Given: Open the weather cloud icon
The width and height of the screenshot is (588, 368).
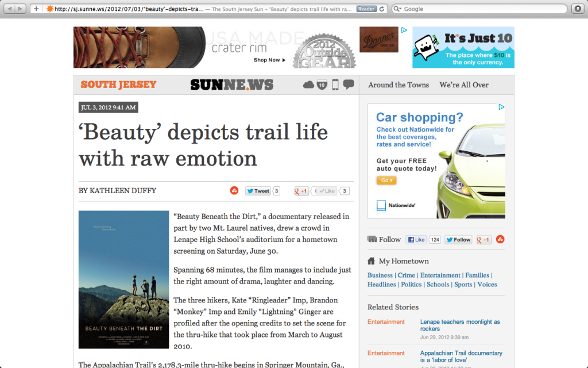Looking at the screenshot, I should pos(308,85).
